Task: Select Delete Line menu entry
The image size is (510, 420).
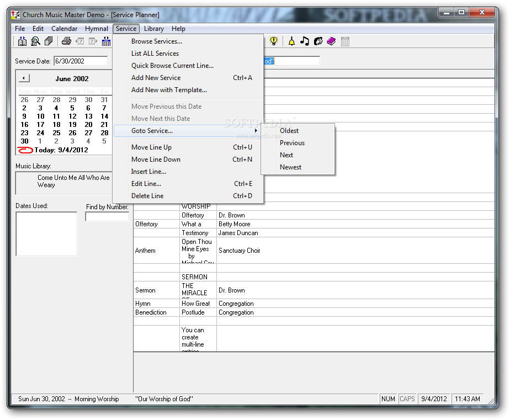Action: [x=188, y=196]
